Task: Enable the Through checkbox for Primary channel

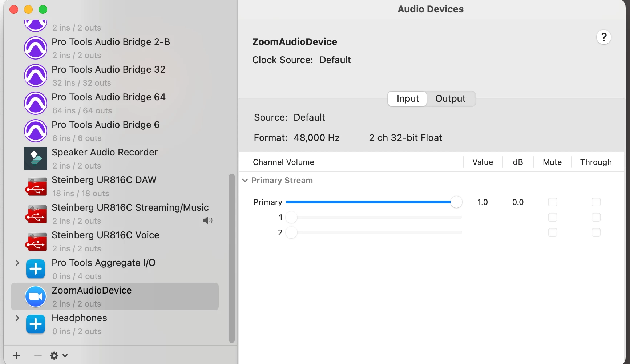Action: 596,202
